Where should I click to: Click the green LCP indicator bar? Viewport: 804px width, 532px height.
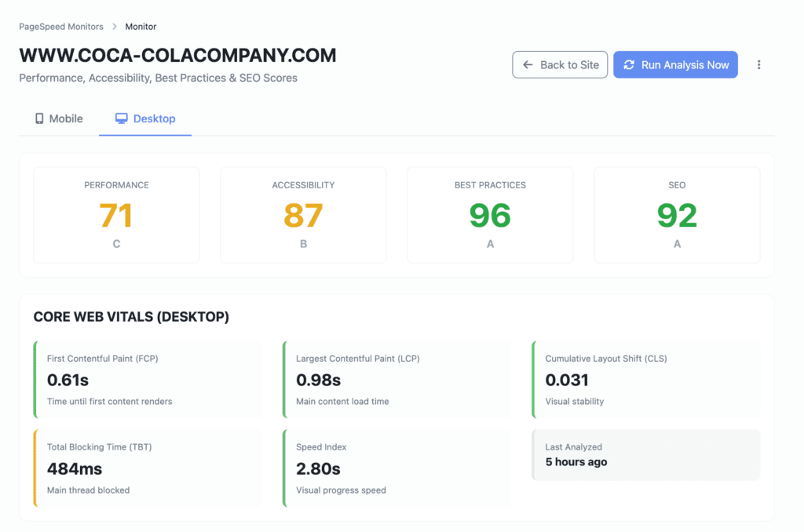[284, 377]
